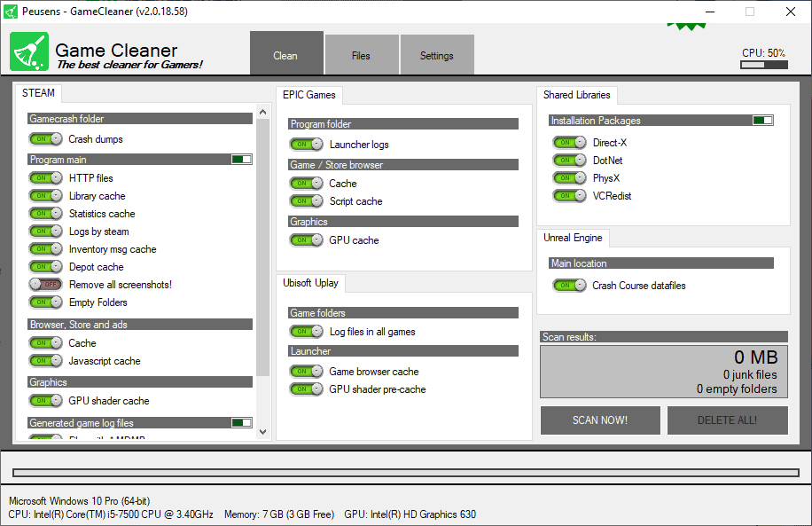Switch to the Files tab

[x=362, y=54]
